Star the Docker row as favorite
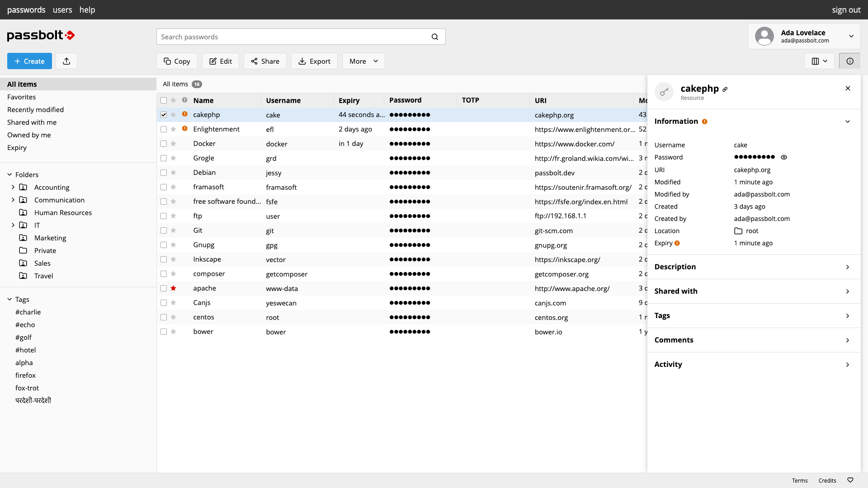This screenshot has width=868, height=488. coord(173,144)
